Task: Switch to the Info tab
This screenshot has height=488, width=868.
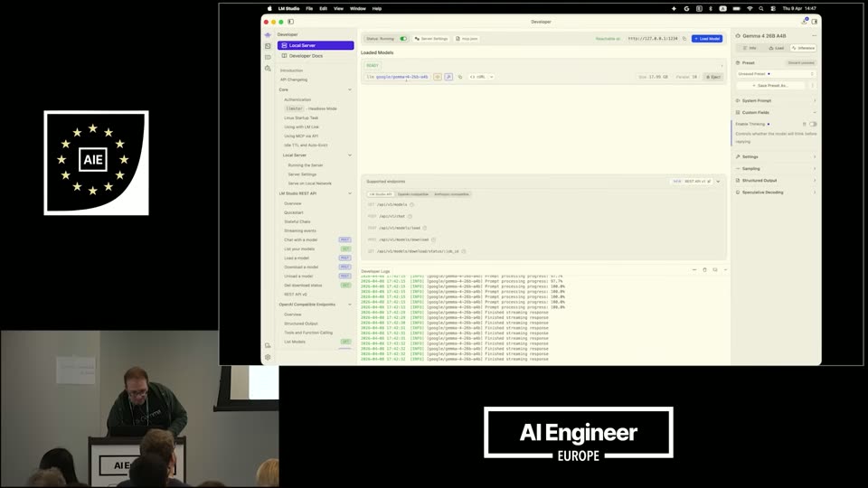Action: click(x=750, y=48)
